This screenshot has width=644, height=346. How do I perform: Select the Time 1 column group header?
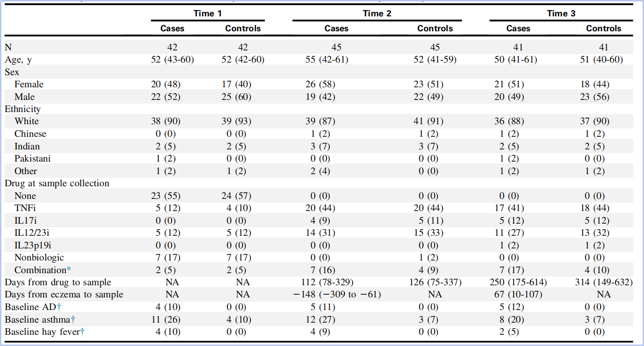tap(208, 14)
